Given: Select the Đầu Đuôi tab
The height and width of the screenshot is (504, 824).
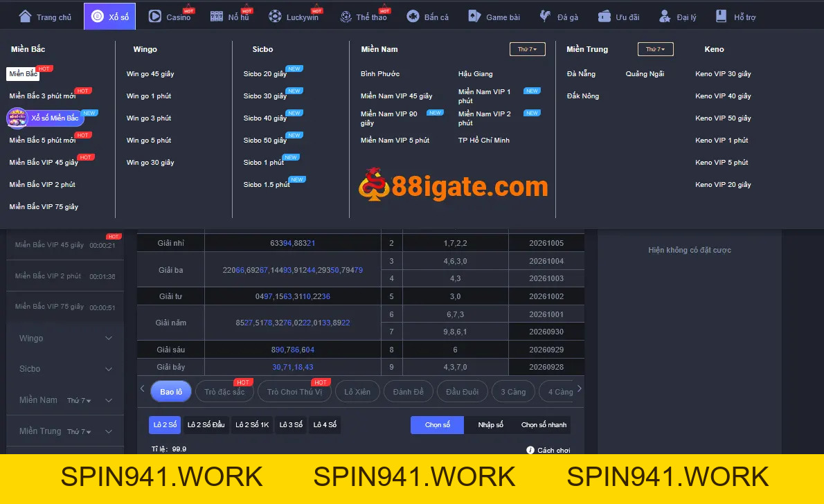Looking at the screenshot, I should pos(462,392).
